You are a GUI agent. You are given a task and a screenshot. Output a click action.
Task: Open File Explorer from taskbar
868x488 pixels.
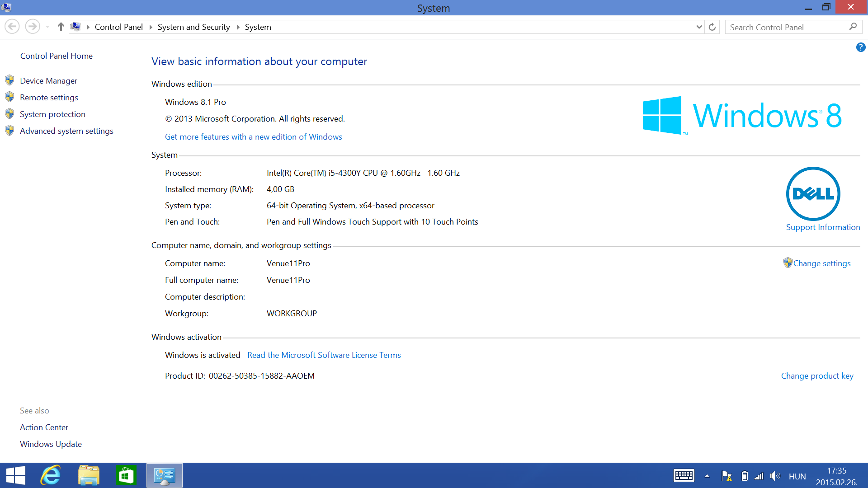tap(89, 475)
